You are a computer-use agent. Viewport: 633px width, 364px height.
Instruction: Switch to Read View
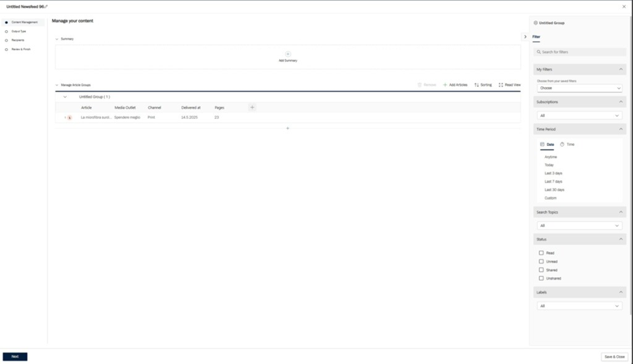pos(509,85)
